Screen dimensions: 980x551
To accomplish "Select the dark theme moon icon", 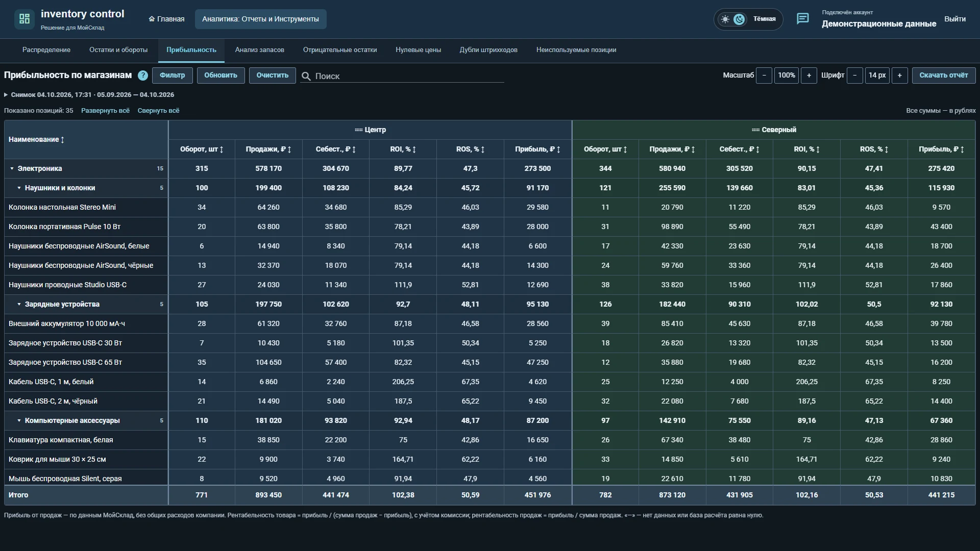I will 739,19.
